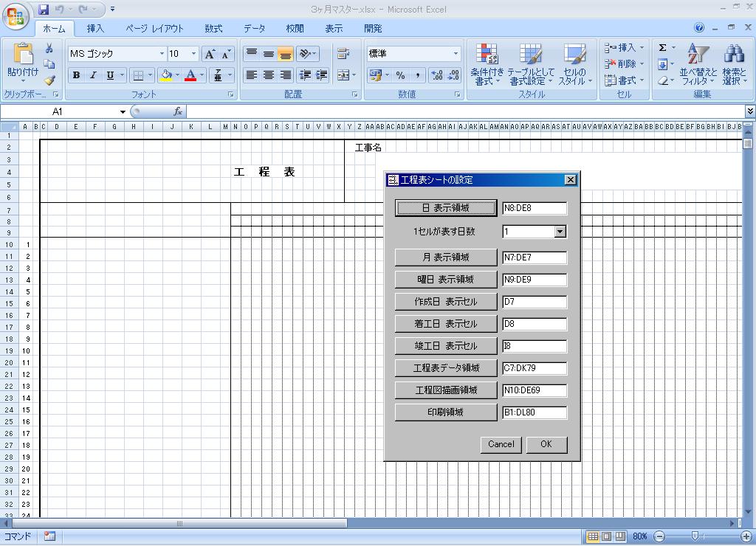Open Find and Select binoculars
Screen dimensions: 756x546
click(x=734, y=65)
